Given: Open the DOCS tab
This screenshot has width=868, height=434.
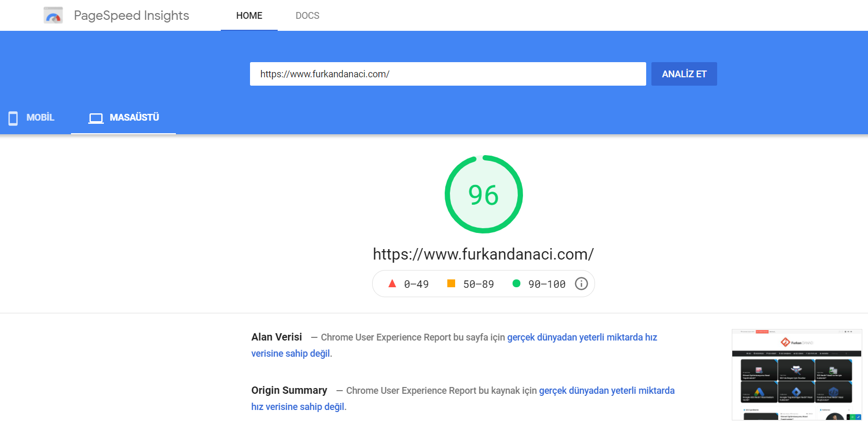Looking at the screenshot, I should coord(307,16).
